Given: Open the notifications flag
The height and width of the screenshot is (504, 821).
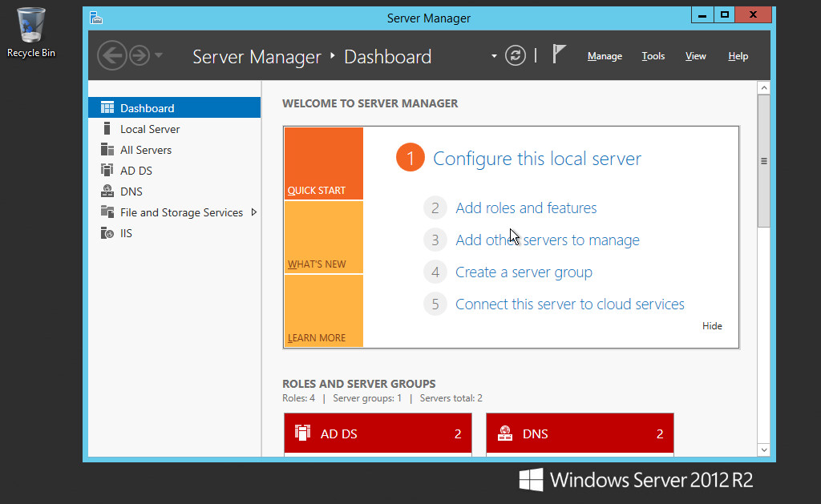Looking at the screenshot, I should pyautogui.click(x=559, y=54).
